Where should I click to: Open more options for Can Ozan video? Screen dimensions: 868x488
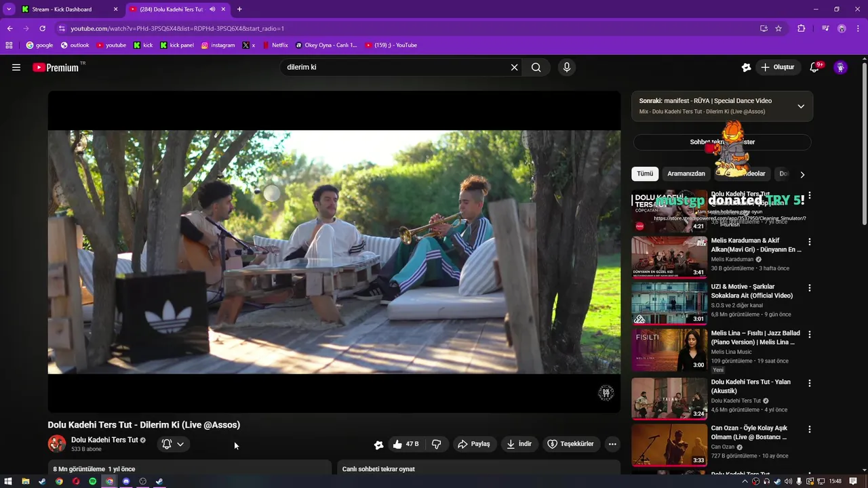click(x=809, y=430)
